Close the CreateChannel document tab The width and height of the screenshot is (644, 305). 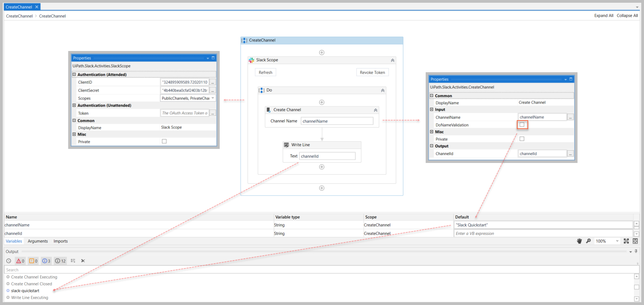pyautogui.click(x=37, y=7)
